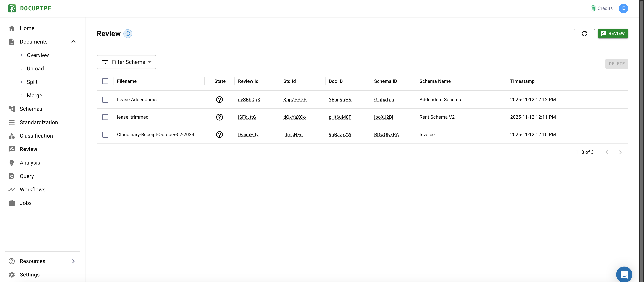This screenshot has height=282, width=644.
Task: Go to the Classification menu item
Action: tap(36, 136)
